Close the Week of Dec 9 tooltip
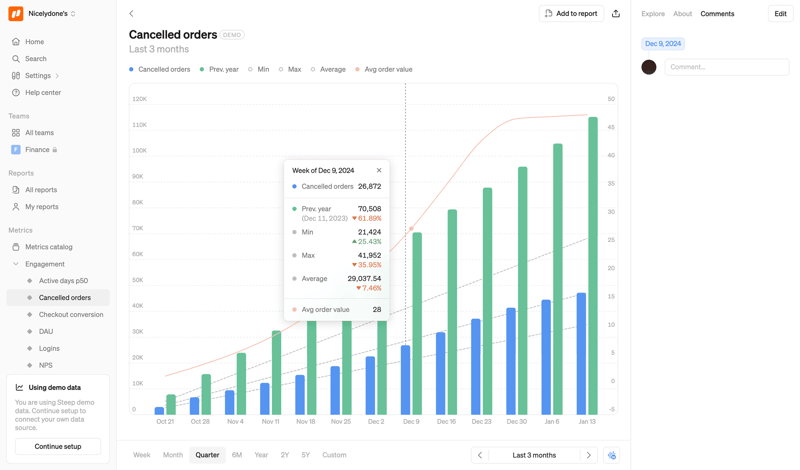 tap(379, 171)
